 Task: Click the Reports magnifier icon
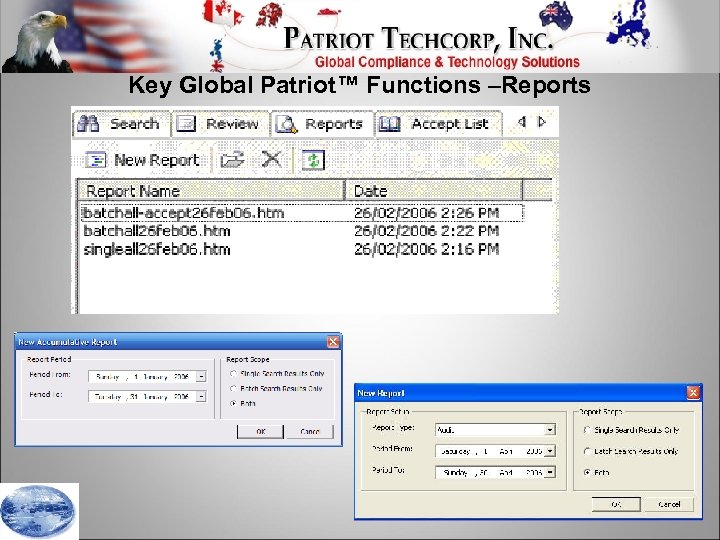pyautogui.click(x=287, y=124)
